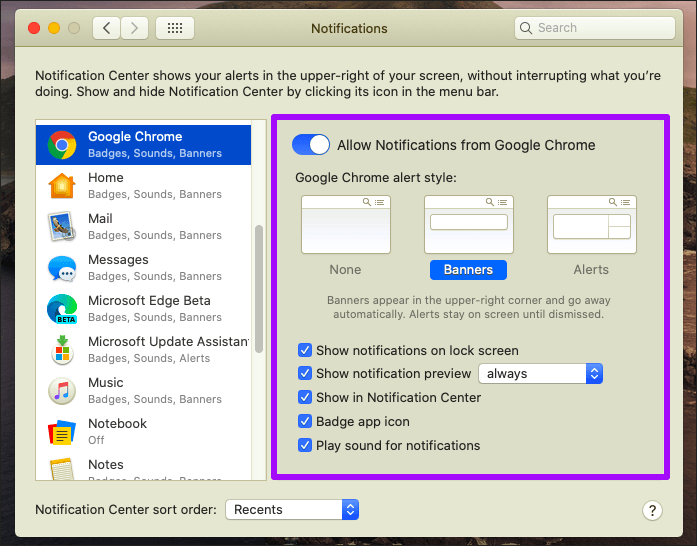
Task: Select the None alert style thumbnail
Action: pos(346,225)
